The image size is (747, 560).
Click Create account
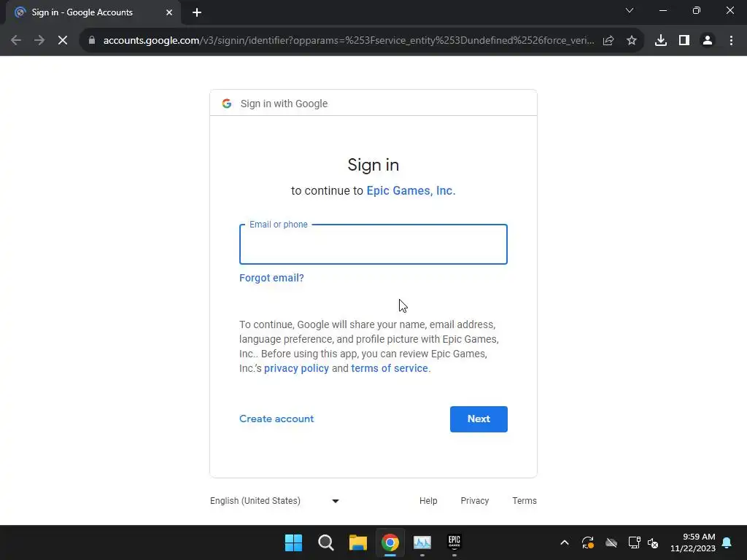tap(276, 419)
